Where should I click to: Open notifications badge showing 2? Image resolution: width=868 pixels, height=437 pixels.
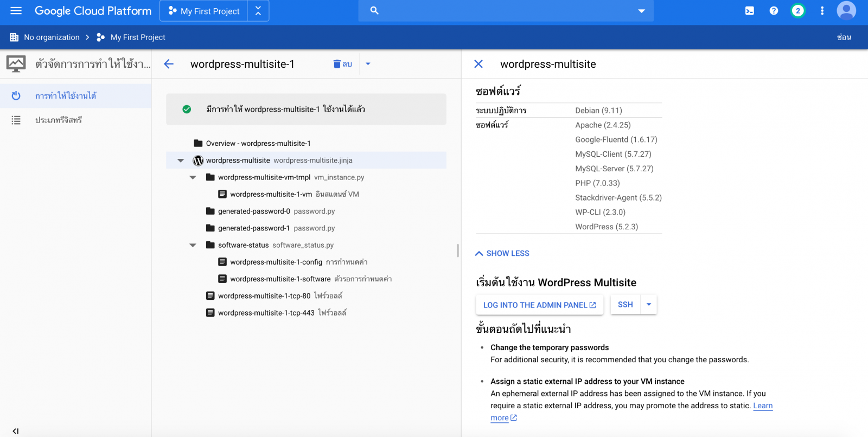point(797,11)
